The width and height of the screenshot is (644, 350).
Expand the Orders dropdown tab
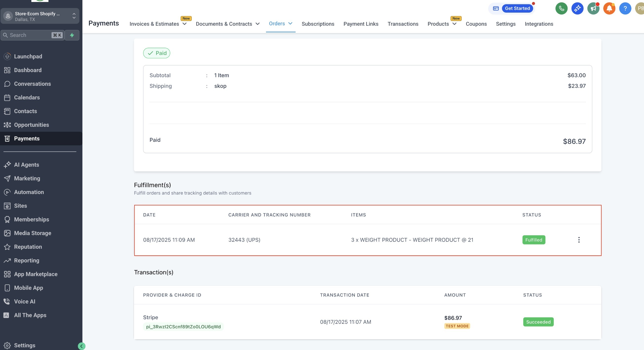click(280, 23)
